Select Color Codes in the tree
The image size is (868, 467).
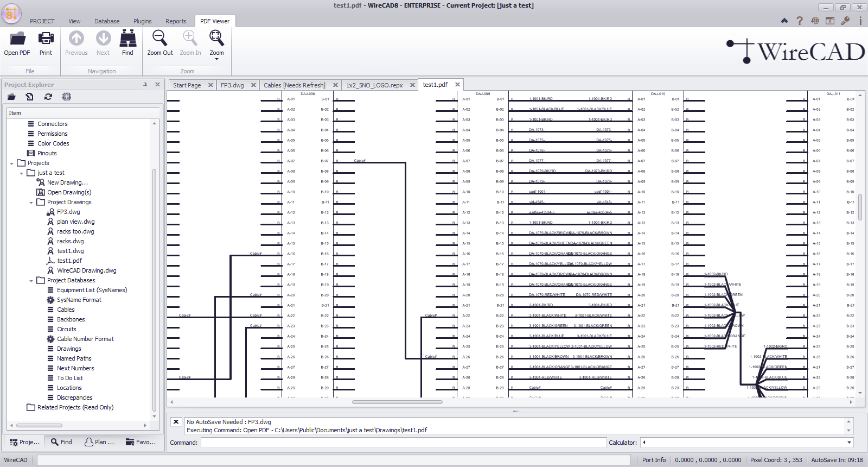[53, 143]
